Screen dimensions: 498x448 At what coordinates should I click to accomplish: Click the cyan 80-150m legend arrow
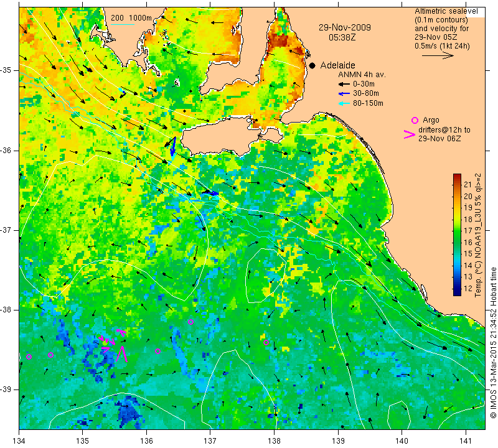click(344, 103)
